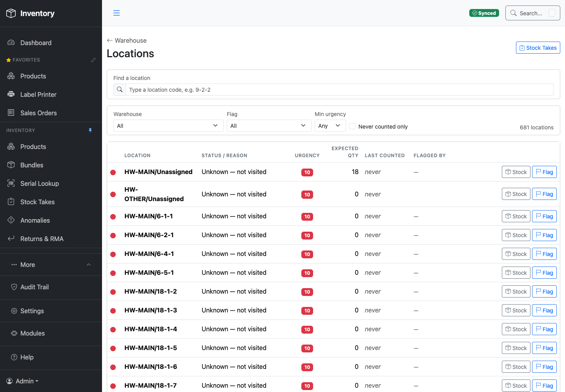Click Flag button for HW-MAIN/18-1-5
This screenshot has height=392, width=565.
[544, 348]
